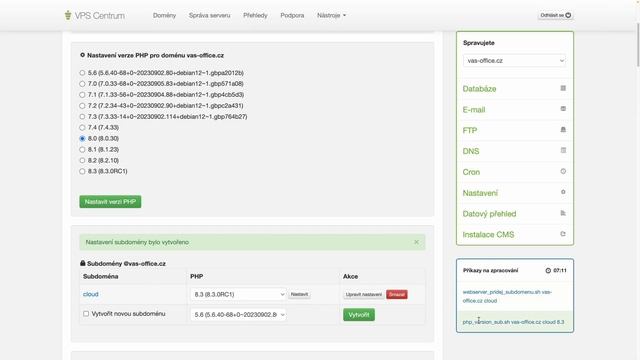This screenshot has width=640, height=360.
Task: Select PHP 7.1 radio button
Action: (x=82, y=95)
